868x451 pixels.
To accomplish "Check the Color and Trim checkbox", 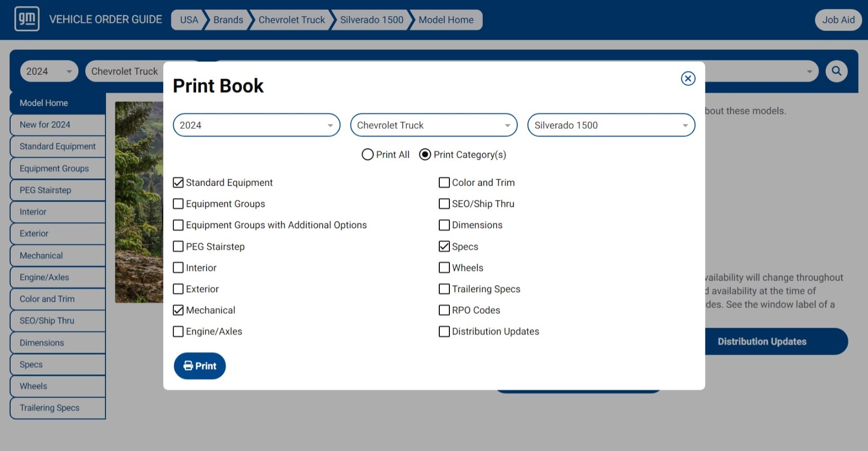I will [x=445, y=183].
